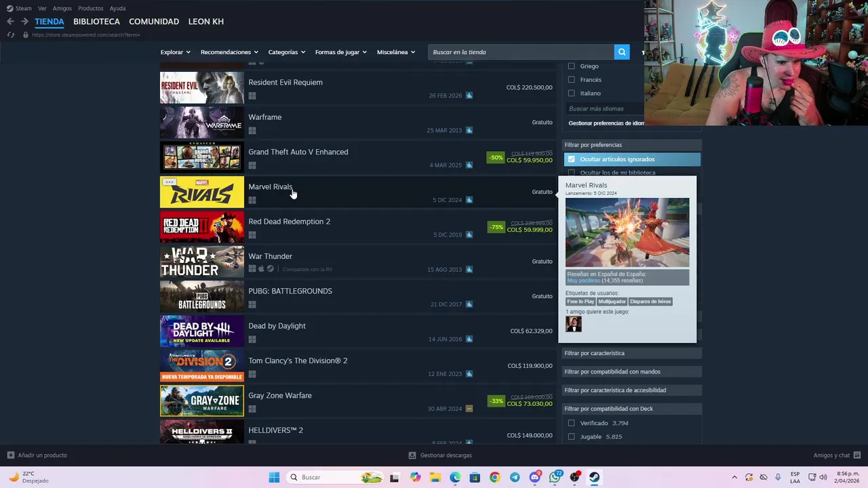Go back with the left arrow
Viewport: 868px width, 488px height.
click(x=10, y=22)
